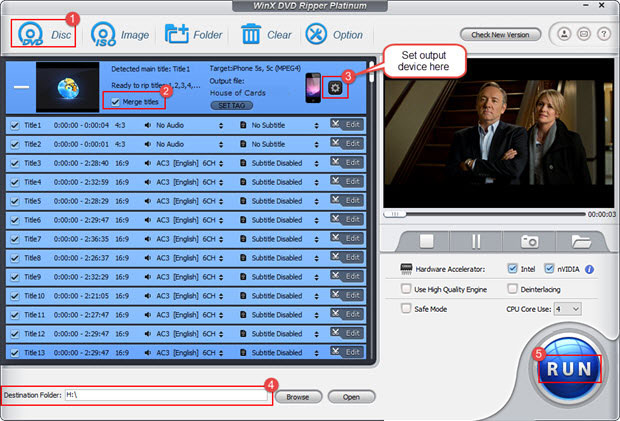Click the subtitle icon on Title6 row
620x421 pixels.
click(x=243, y=220)
